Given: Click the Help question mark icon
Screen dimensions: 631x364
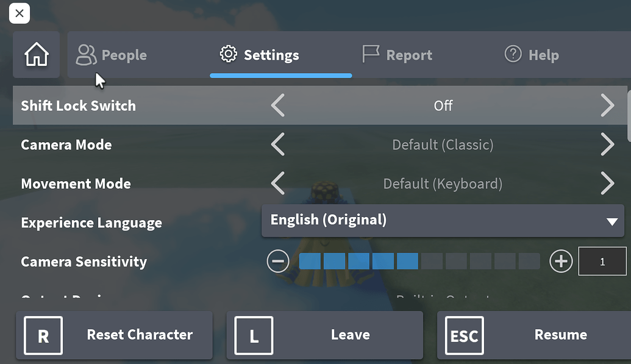Looking at the screenshot, I should click(513, 54).
